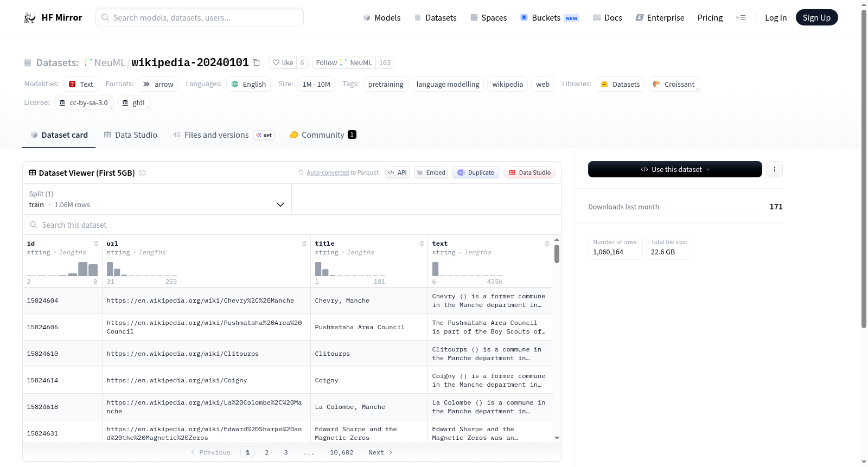The width and height of the screenshot is (868, 467).
Task: Click the id cell 15824610
Action: pyautogui.click(x=62, y=354)
